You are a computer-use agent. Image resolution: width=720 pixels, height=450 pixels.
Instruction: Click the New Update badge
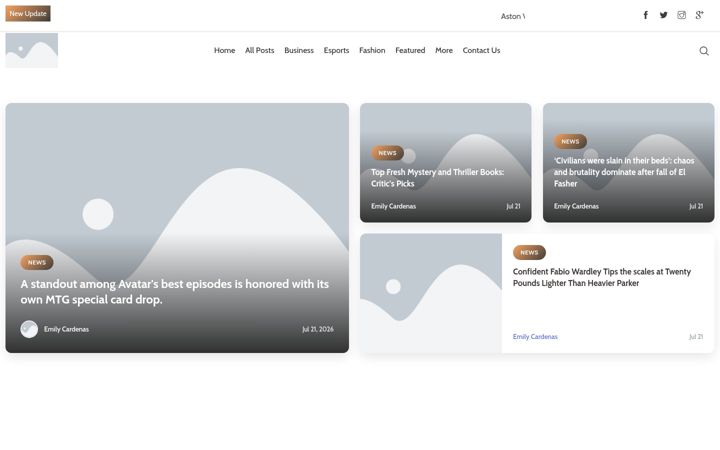click(x=28, y=14)
